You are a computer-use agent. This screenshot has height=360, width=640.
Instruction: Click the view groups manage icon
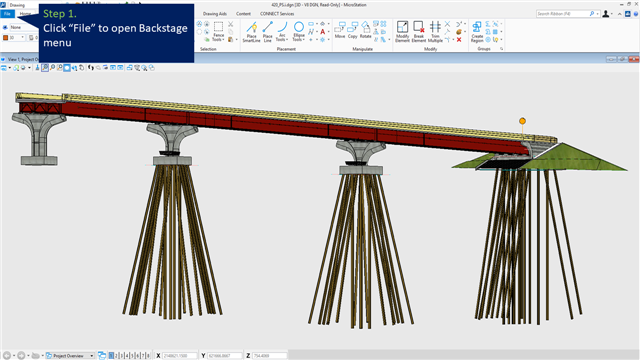(102, 356)
